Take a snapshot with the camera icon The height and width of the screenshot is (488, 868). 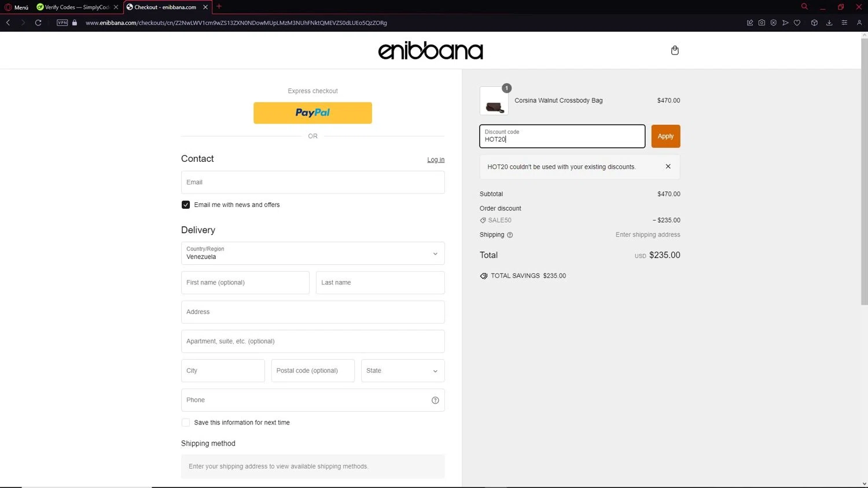[762, 23]
